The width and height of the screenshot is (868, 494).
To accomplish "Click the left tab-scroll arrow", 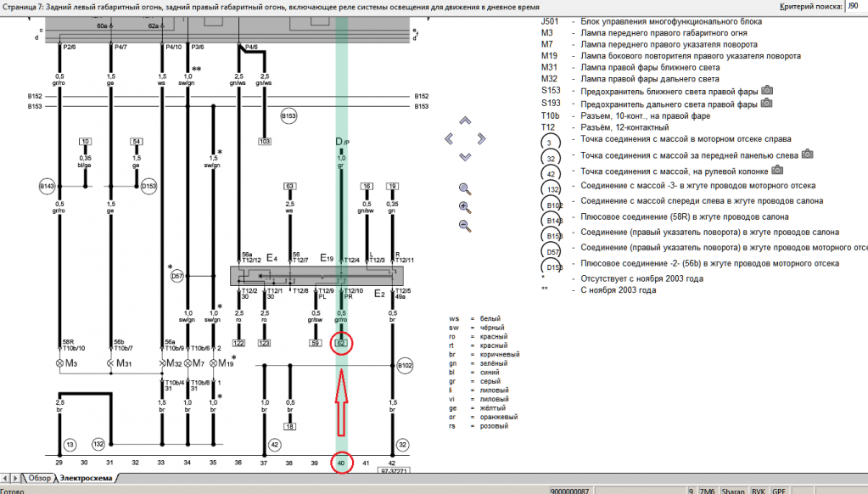I will click(6, 479).
